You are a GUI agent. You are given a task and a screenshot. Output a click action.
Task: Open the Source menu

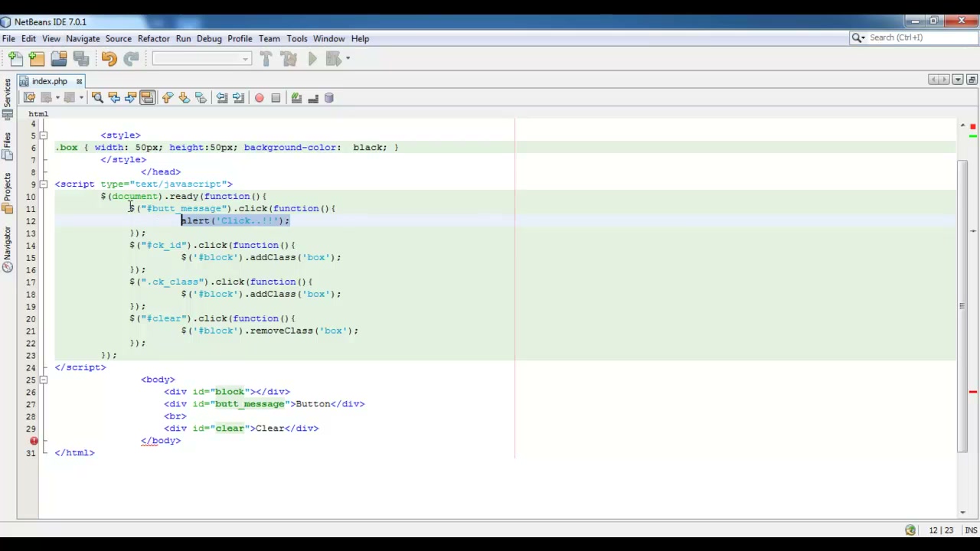[x=119, y=38]
